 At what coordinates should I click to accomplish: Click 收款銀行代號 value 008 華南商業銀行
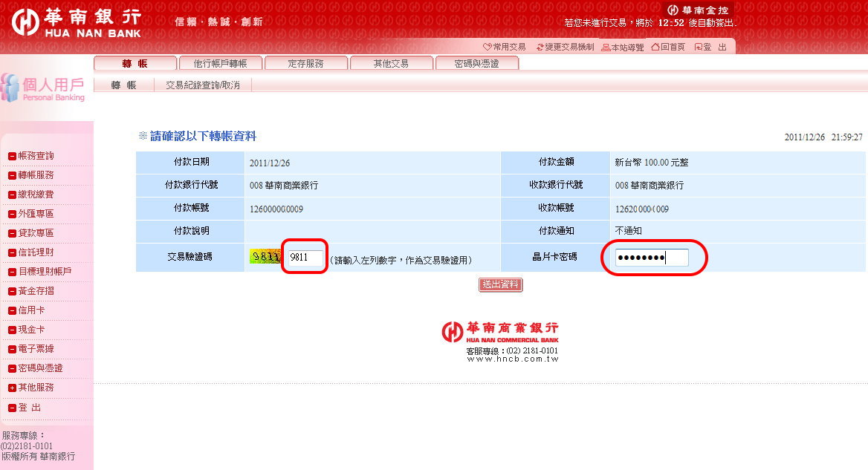coord(650,186)
